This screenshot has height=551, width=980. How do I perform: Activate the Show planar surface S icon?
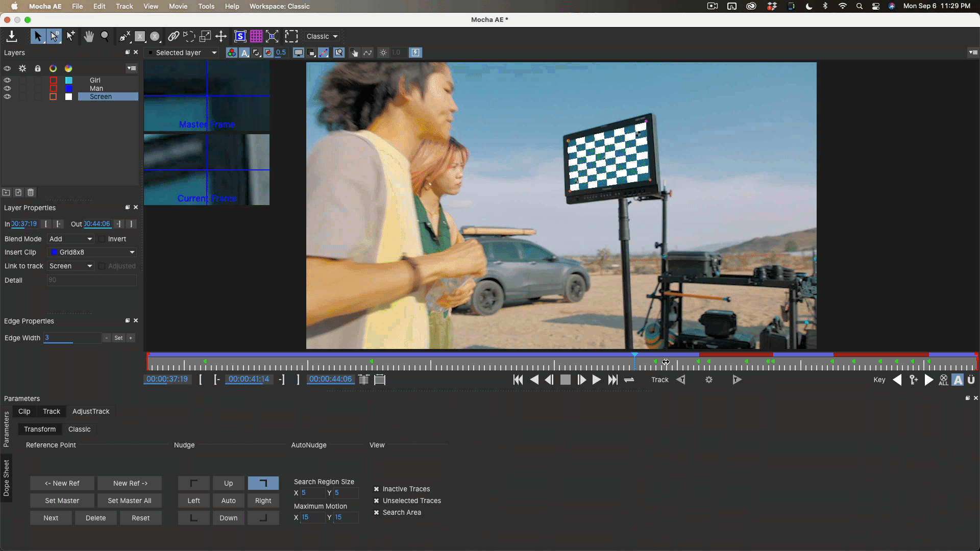coord(240,36)
